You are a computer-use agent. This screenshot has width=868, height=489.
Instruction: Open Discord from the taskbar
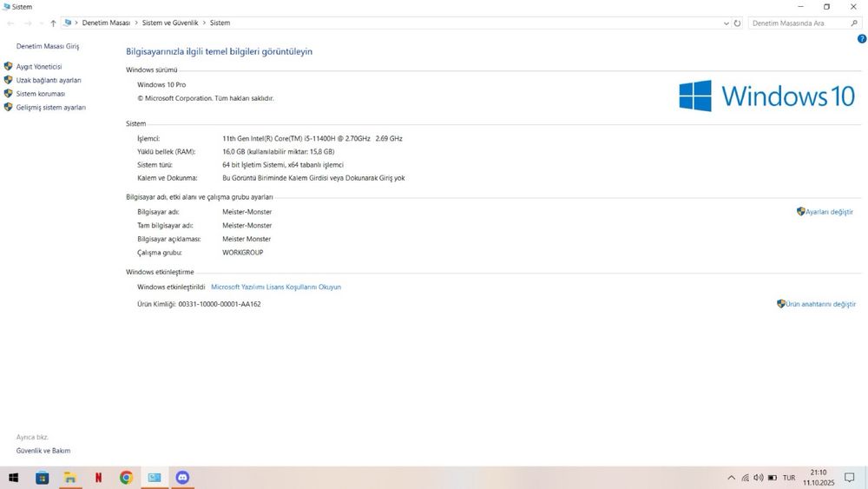pyautogui.click(x=182, y=478)
